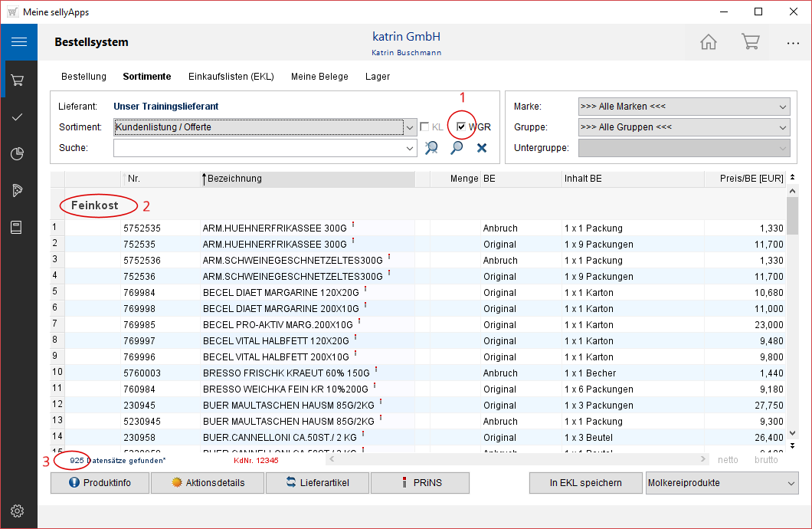The width and height of the screenshot is (812, 529).
Task: Open the Meine Belege tab
Action: 319,77
